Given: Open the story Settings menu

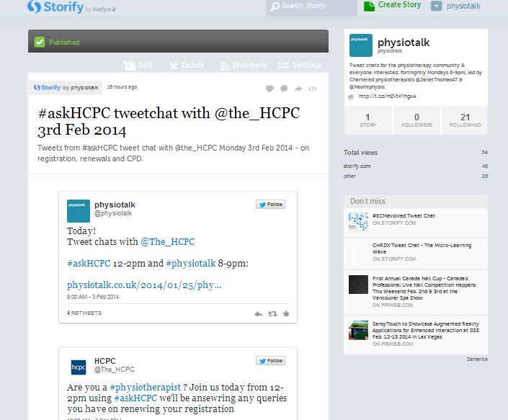Looking at the screenshot, I should coord(299,66).
